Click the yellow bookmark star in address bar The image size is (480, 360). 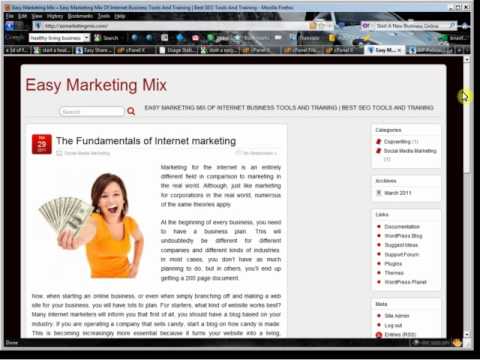point(313,26)
